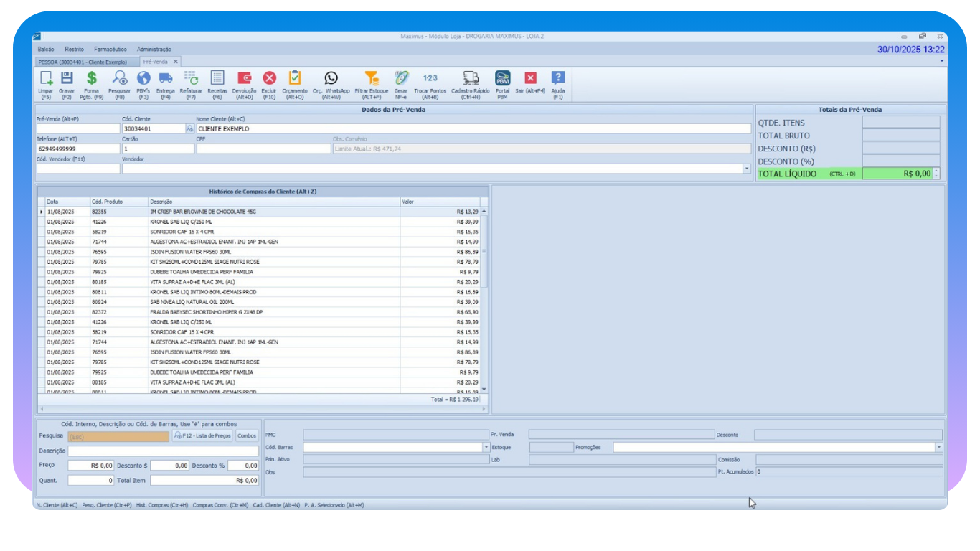Viewport: 980px width, 551px height.
Task: Open the Cód. Barras dropdown
Action: click(486, 447)
